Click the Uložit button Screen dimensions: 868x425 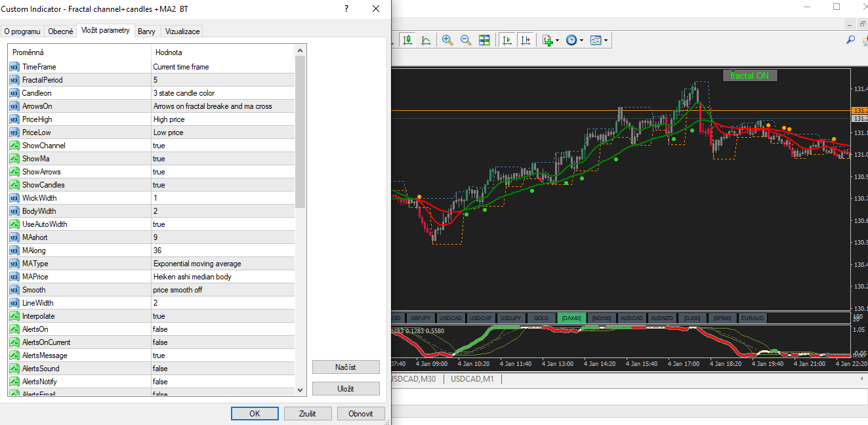[x=346, y=388]
